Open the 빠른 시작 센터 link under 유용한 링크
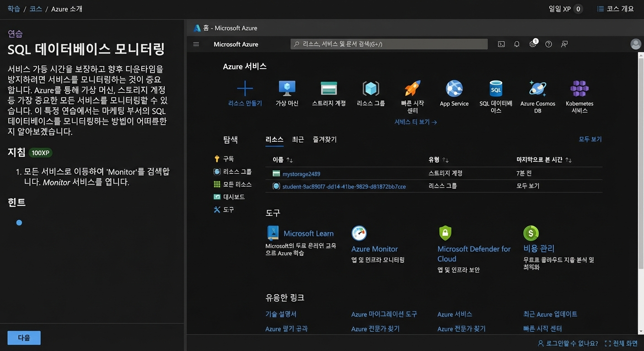 (x=542, y=329)
